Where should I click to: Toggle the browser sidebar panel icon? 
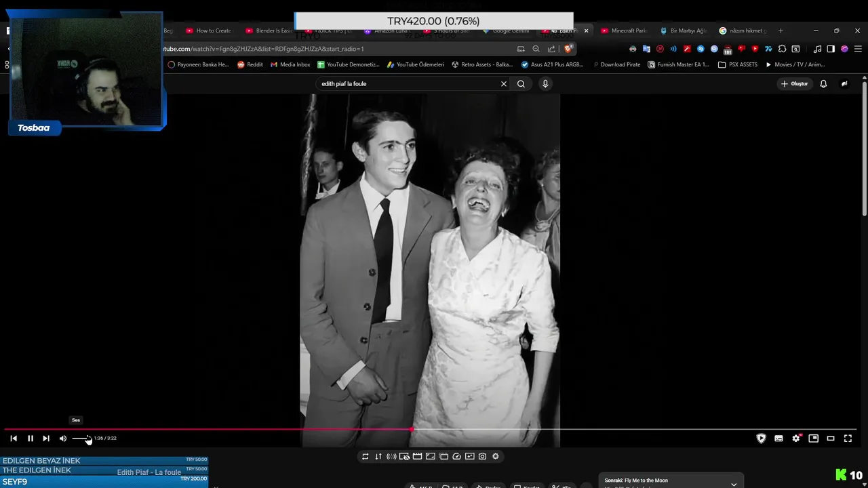click(x=831, y=49)
